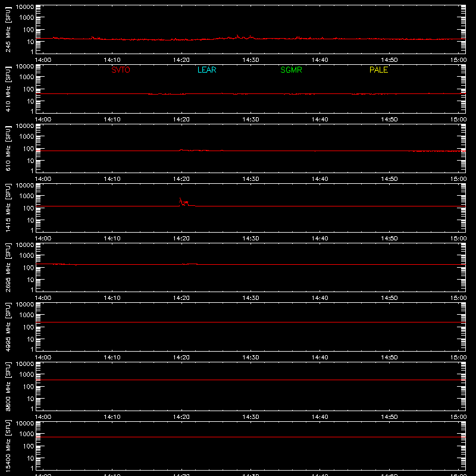This screenshot has height=476, width=476.
Task: Click the 410 MHz [SFU] axis title
Action: click(x=8, y=89)
